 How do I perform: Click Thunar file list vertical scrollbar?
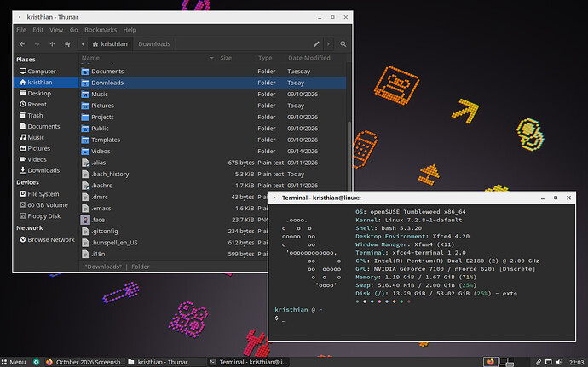pyautogui.click(x=349, y=156)
